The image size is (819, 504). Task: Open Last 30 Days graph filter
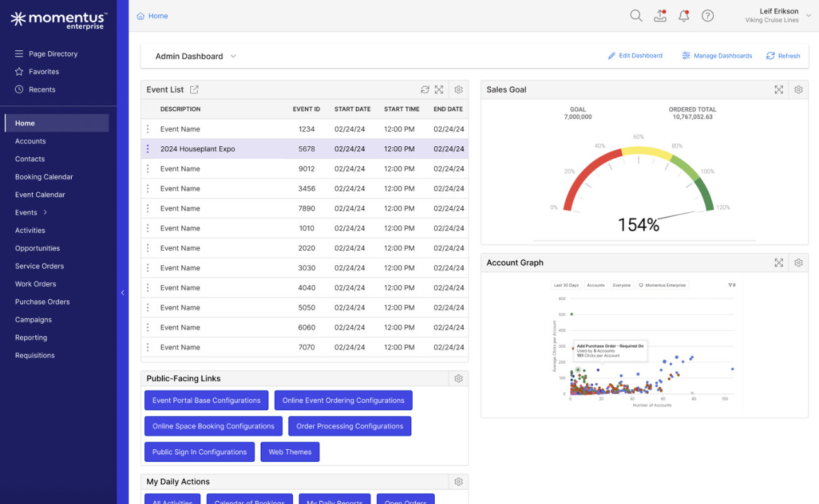(x=566, y=285)
